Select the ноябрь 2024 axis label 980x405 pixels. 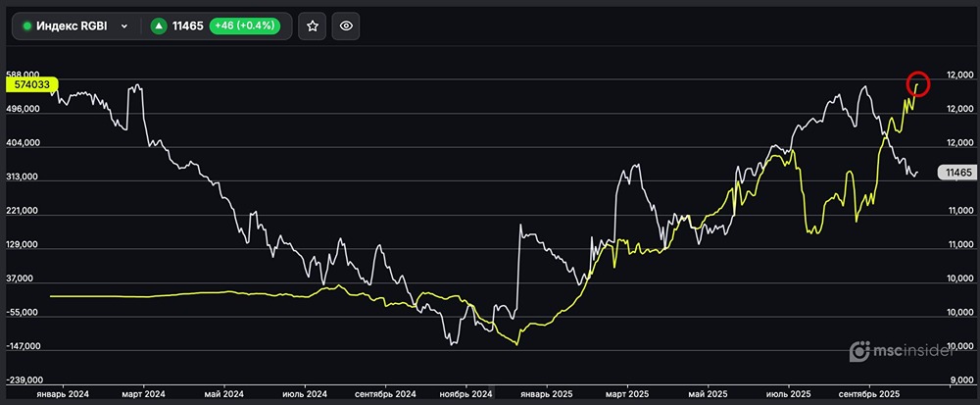coord(468,393)
